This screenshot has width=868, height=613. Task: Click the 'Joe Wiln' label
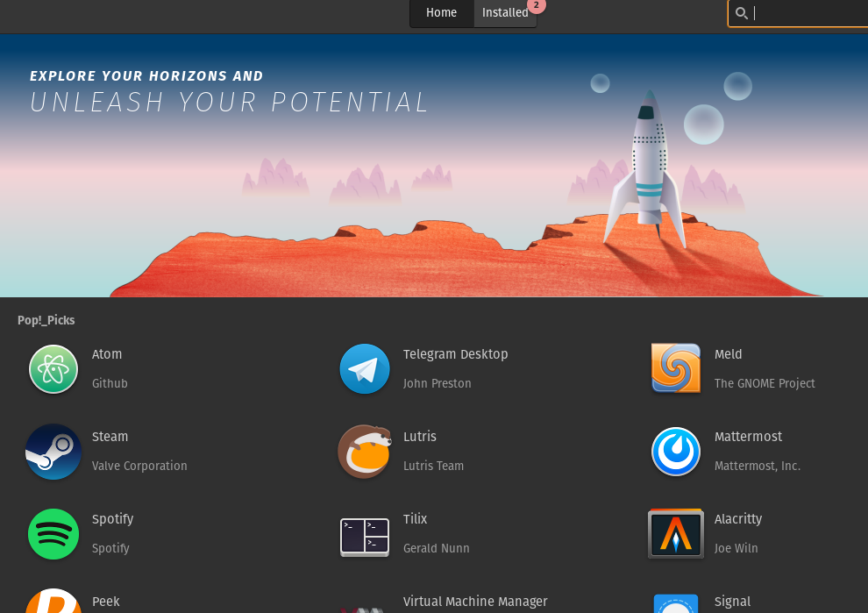pyautogui.click(x=736, y=548)
